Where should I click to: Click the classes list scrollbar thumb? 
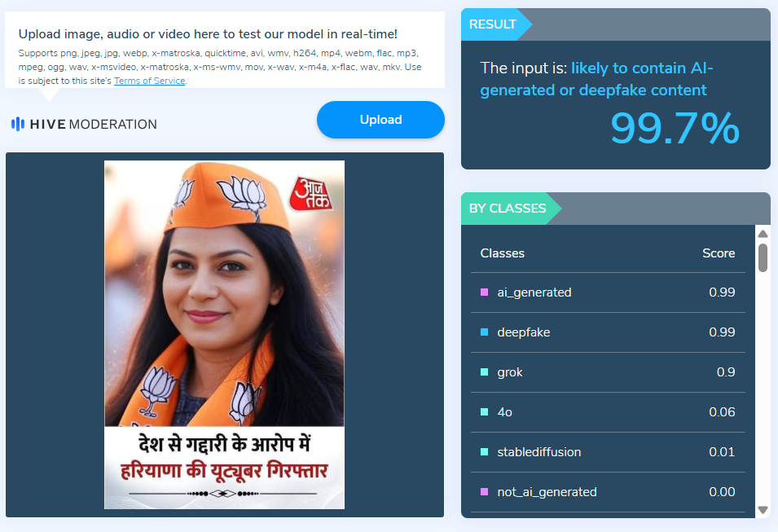tap(763, 257)
